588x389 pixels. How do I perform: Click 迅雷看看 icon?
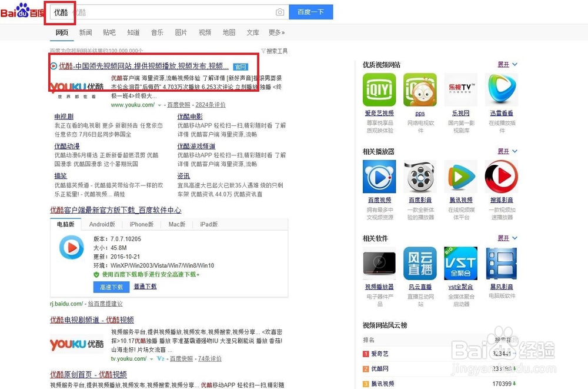pyautogui.click(x=502, y=89)
